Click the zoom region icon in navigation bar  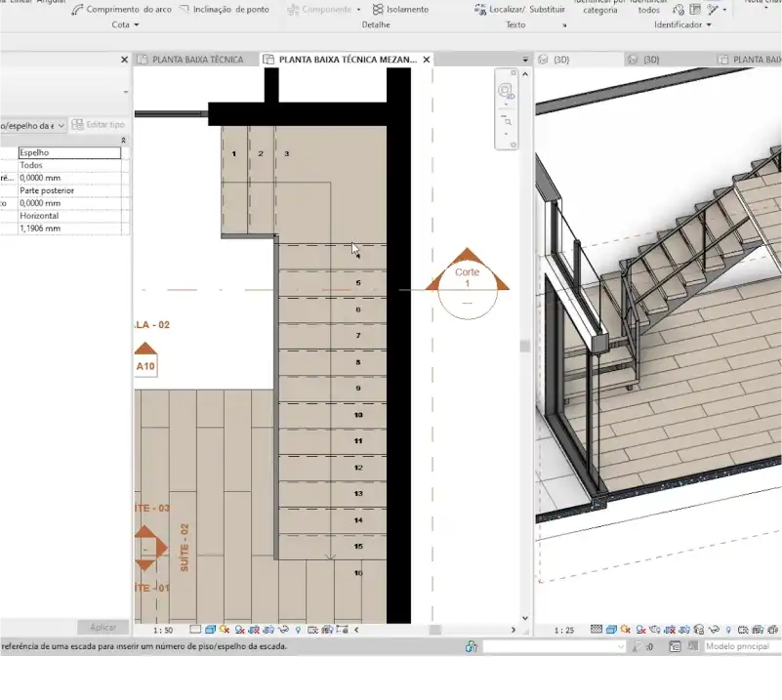(x=507, y=121)
